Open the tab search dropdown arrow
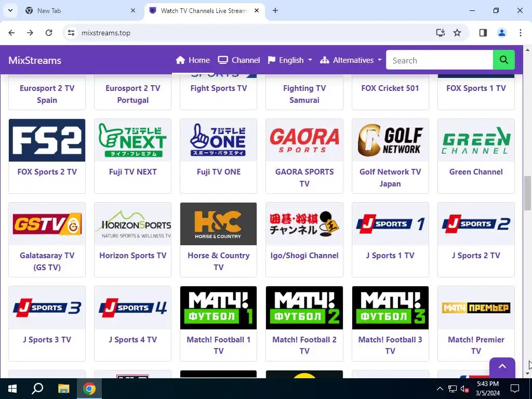The height and width of the screenshot is (399, 532). click(10, 10)
